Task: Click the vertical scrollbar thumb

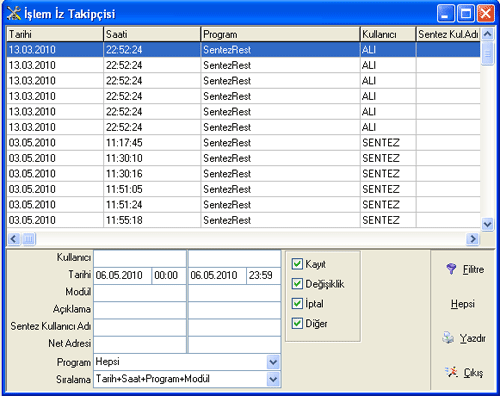Action: [487, 53]
